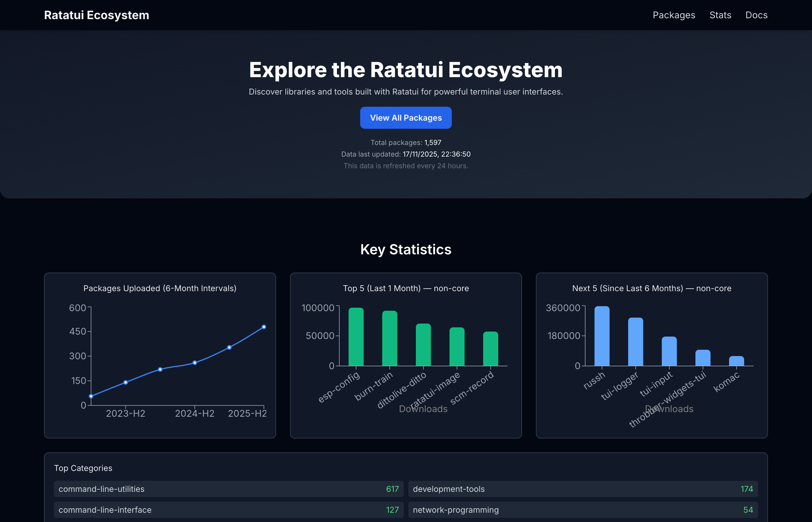812x522 pixels.
Task: Click the tui-logger blue bar
Action: tap(635, 342)
